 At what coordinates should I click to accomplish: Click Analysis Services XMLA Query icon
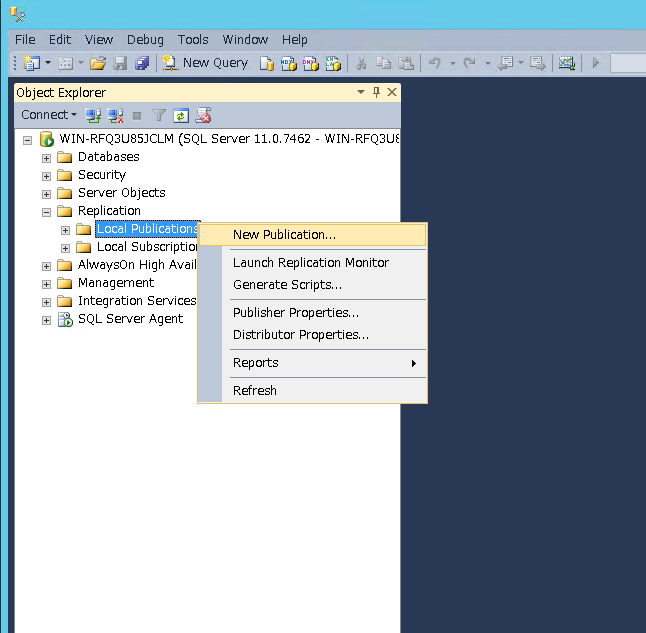point(333,63)
